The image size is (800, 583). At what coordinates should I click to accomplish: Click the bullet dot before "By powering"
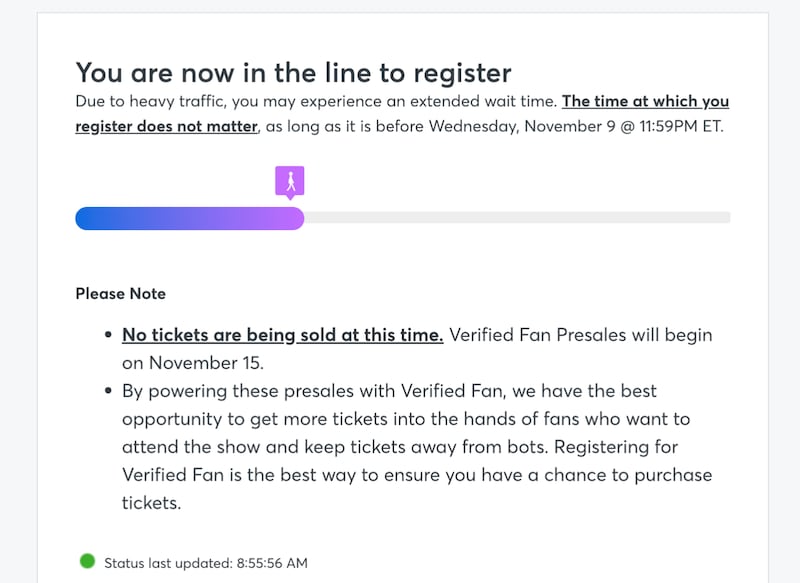coord(107,391)
